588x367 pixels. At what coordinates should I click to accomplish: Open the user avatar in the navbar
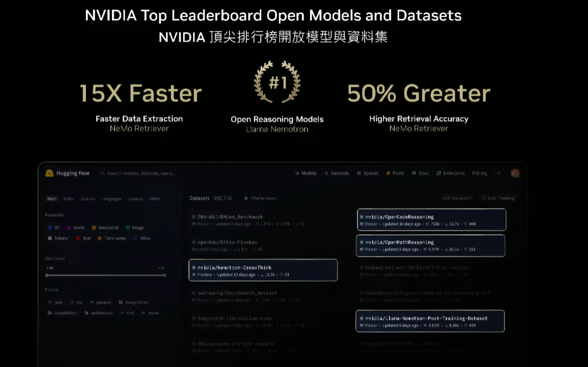point(515,173)
